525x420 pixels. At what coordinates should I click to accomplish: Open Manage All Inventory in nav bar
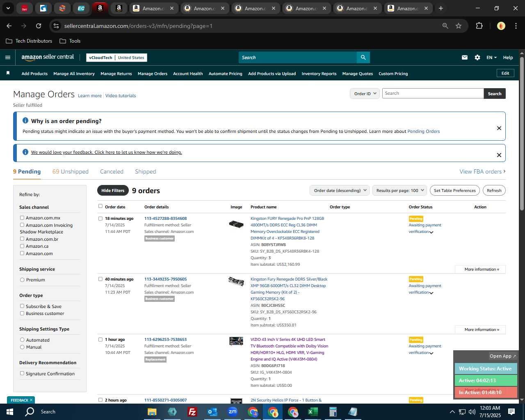pyautogui.click(x=74, y=74)
